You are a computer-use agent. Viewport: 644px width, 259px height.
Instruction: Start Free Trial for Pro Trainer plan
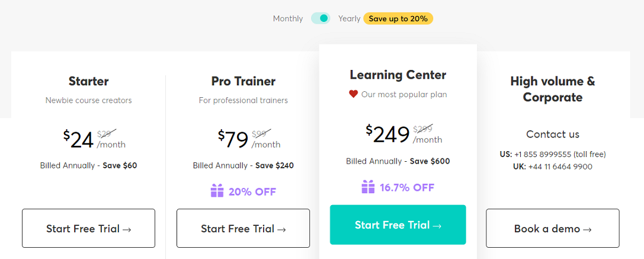coord(243,228)
